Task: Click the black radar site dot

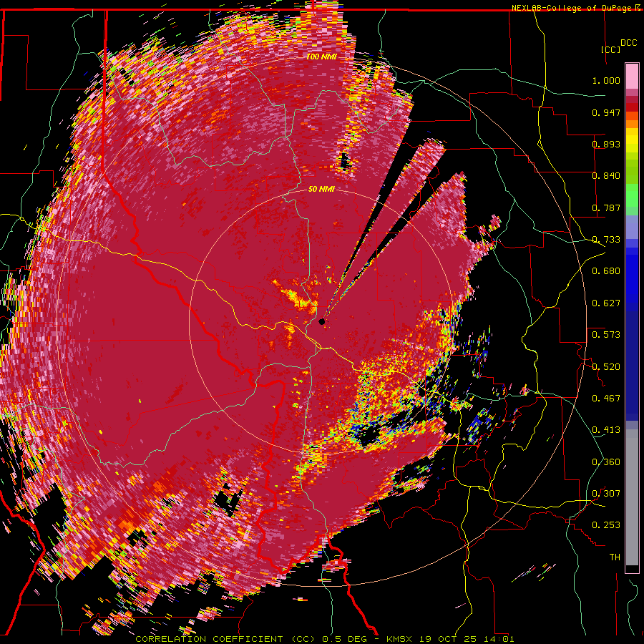Action: coord(322,321)
